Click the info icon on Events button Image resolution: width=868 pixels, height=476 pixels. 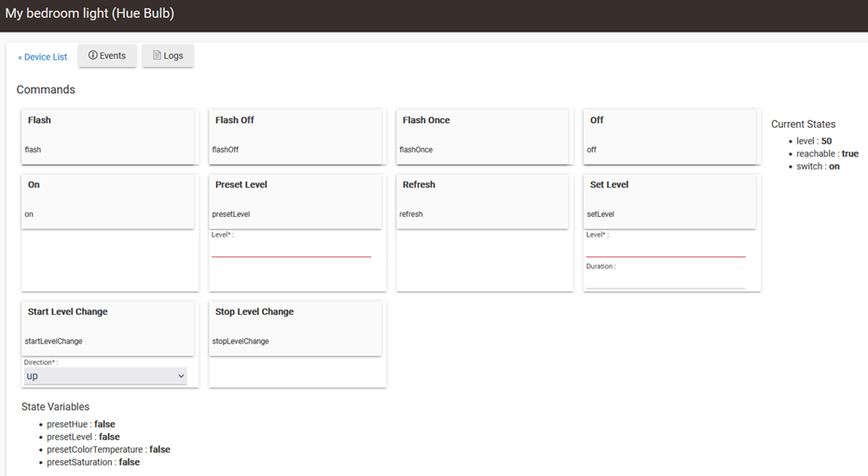[93, 56]
